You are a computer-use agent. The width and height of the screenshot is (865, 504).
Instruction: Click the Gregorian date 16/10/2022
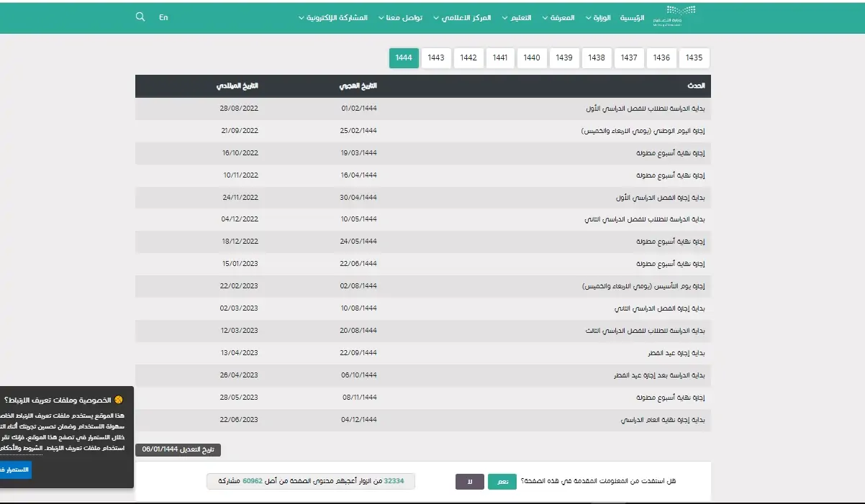(240, 153)
